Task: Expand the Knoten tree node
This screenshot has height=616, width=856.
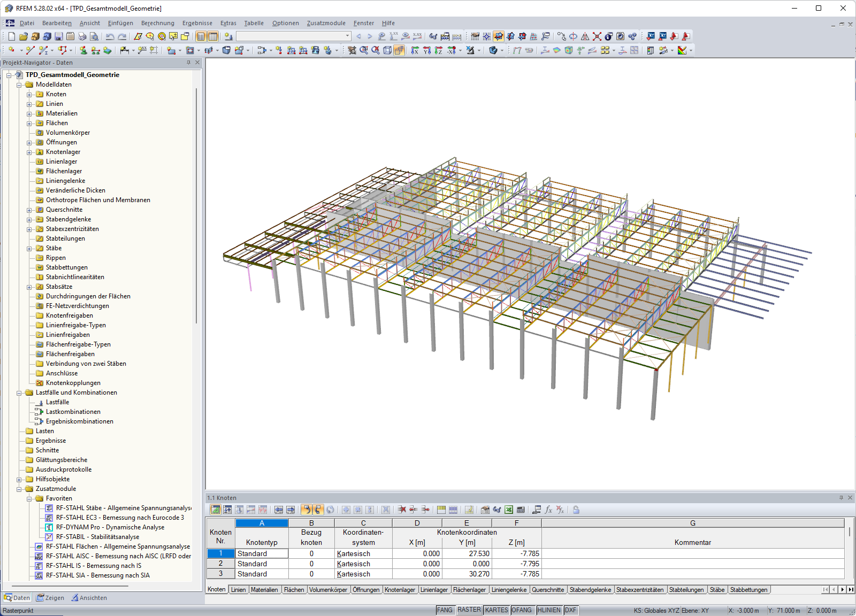Action: 30,94
